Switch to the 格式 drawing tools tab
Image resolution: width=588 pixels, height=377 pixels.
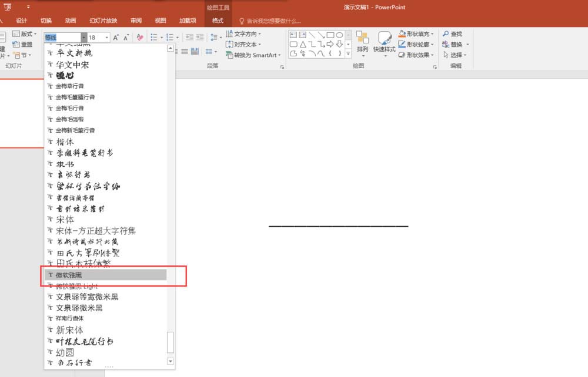click(x=218, y=21)
